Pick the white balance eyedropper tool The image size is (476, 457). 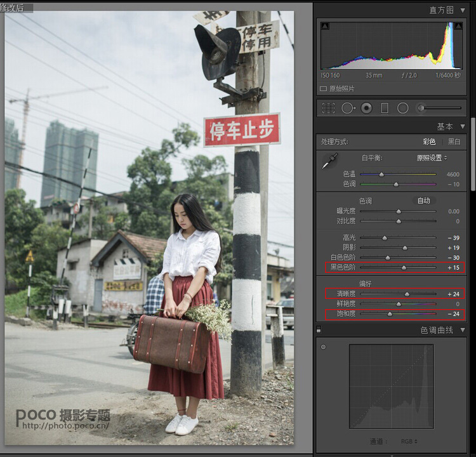tap(330, 161)
